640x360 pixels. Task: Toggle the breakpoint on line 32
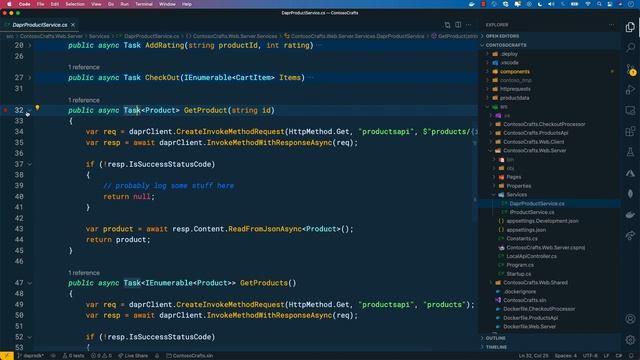pyautogui.click(x=6, y=110)
